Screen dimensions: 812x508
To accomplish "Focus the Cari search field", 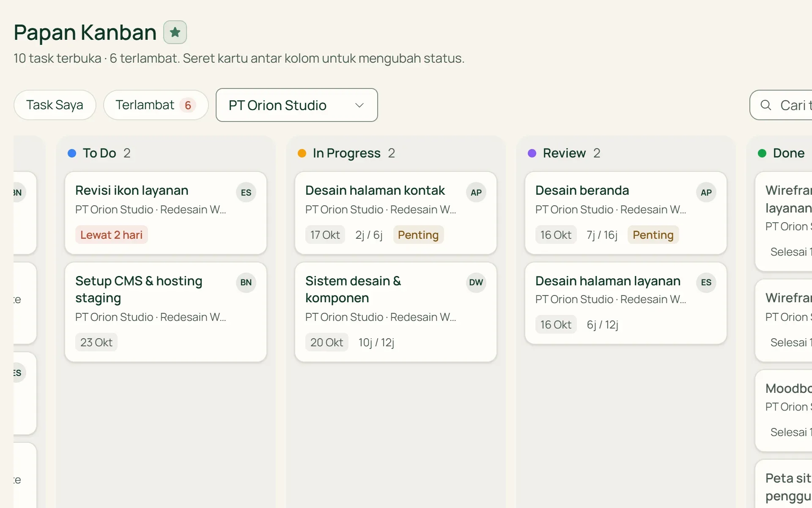I will (782, 105).
